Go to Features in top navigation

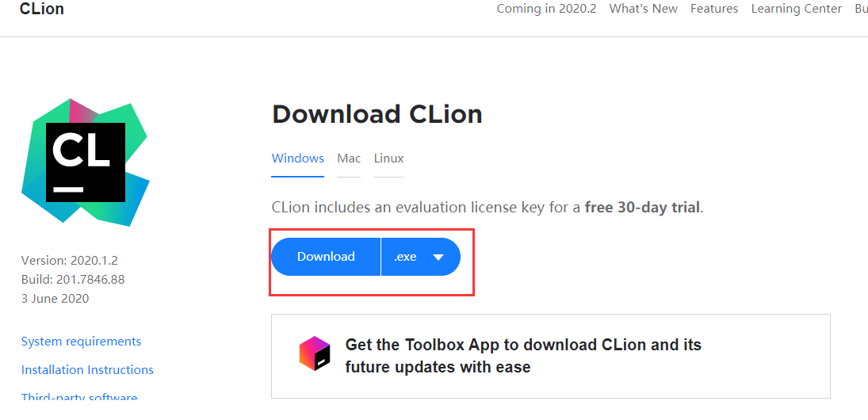point(713,9)
